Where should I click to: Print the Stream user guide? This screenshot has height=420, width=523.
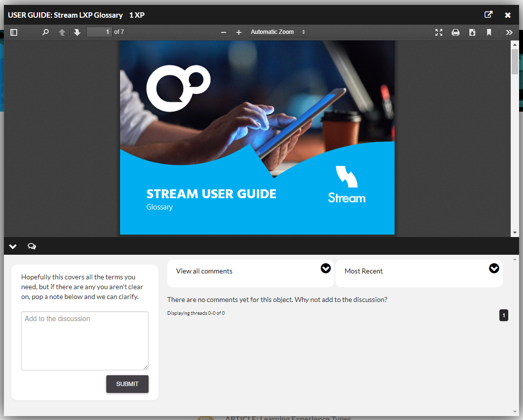pos(456,32)
